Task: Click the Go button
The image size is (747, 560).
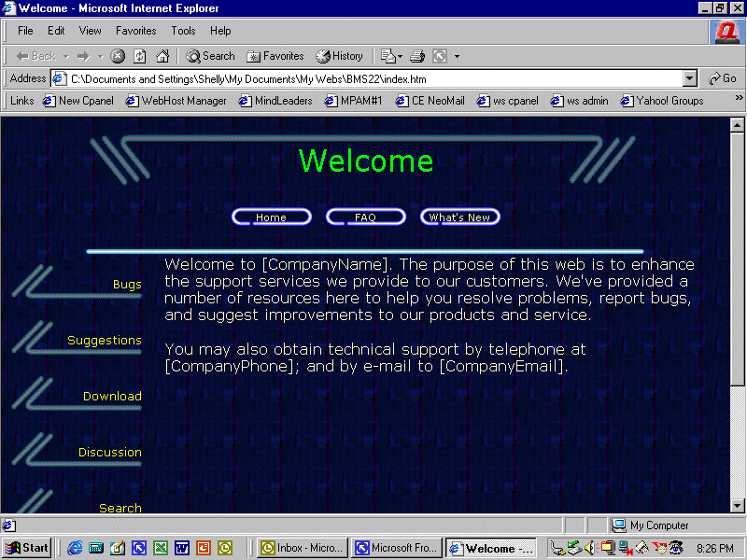Action: tap(722, 79)
